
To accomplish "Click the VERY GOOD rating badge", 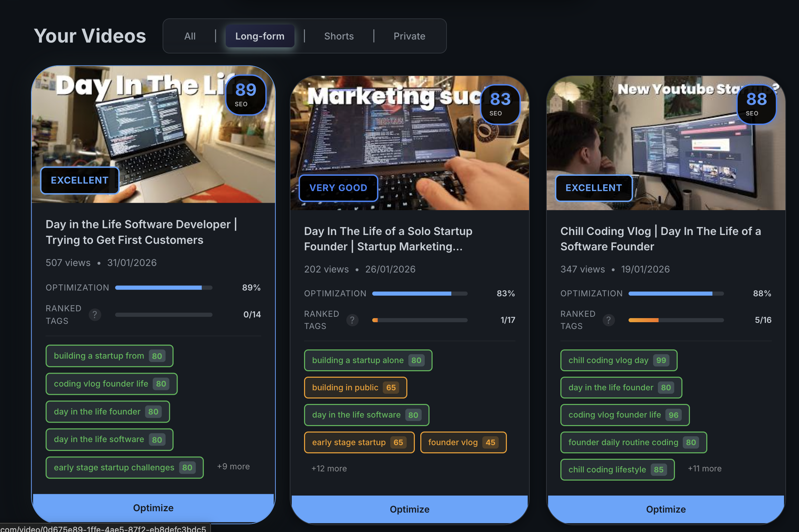I will click(338, 188).
